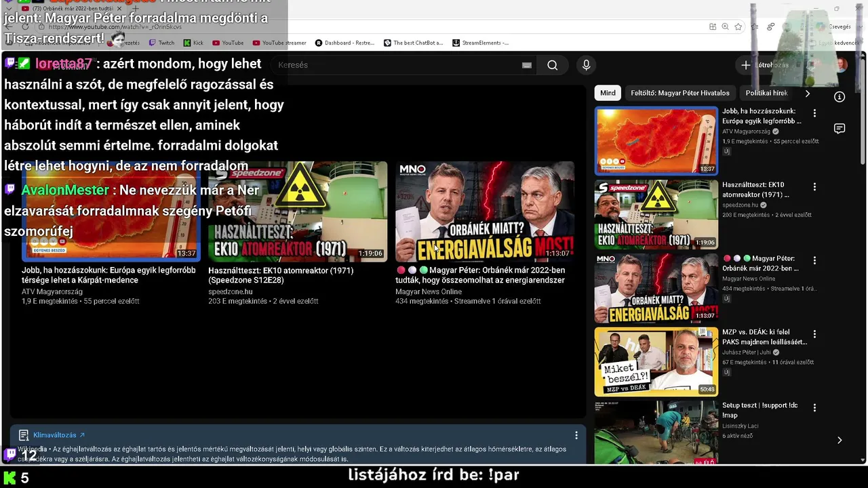
Task: Open the Lisinszky Laci channel name
Action: coord(741,426)
